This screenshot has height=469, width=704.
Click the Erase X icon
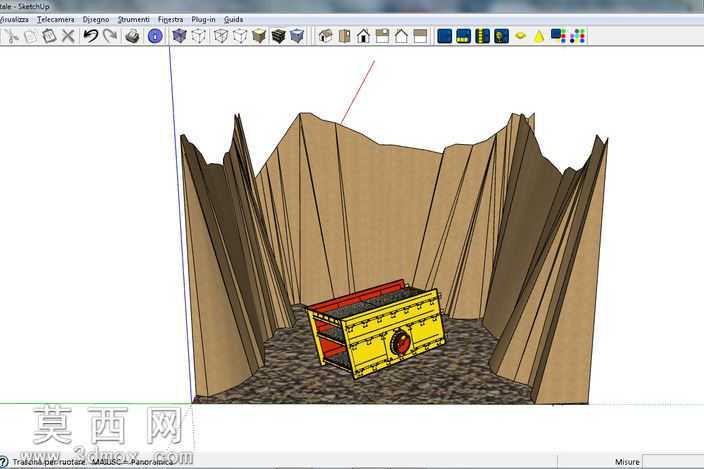(x=68, y=36)
